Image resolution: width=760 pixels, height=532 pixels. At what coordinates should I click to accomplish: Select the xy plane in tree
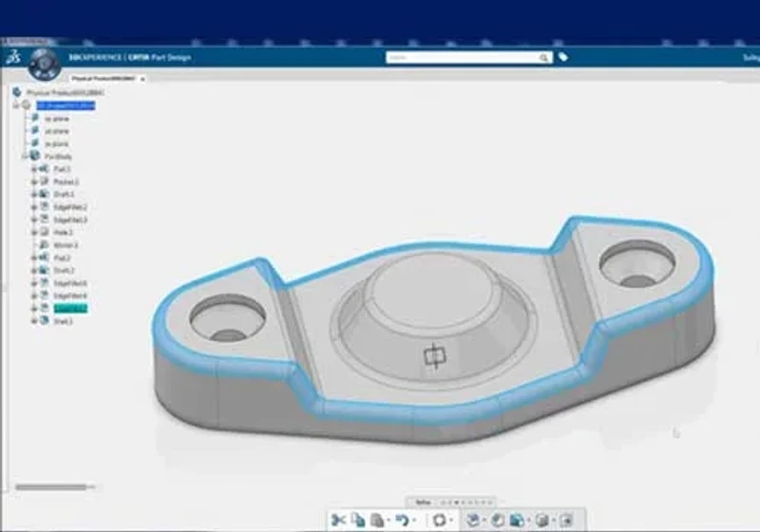tap(57, 119)
